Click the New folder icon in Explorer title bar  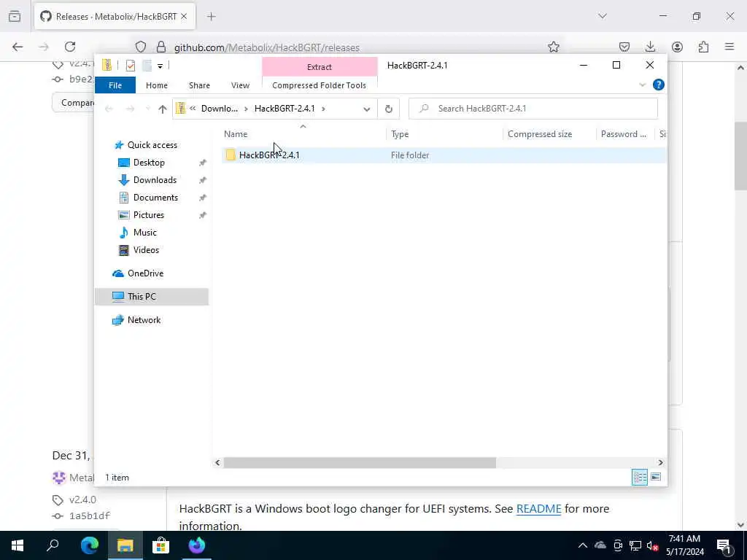[147, 66]
